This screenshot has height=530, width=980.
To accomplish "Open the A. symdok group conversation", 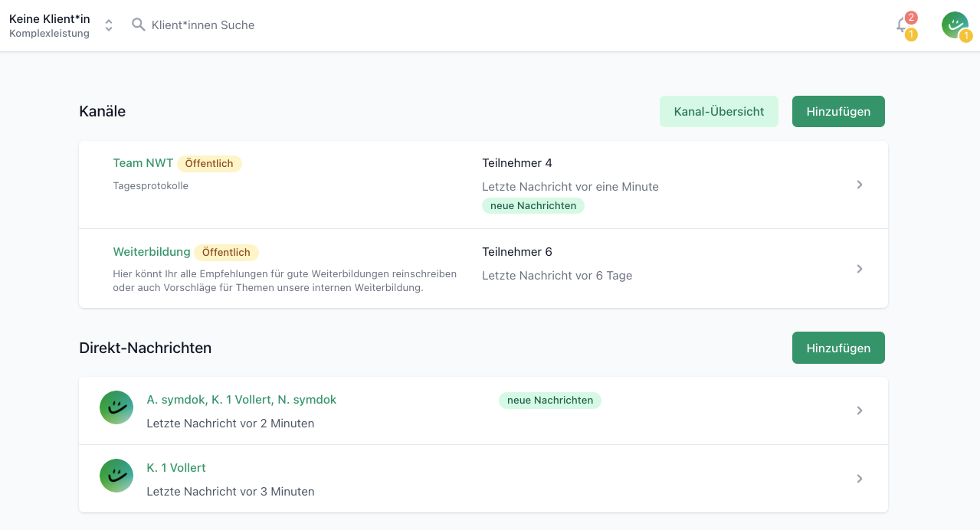I will [x=241, y=400].
